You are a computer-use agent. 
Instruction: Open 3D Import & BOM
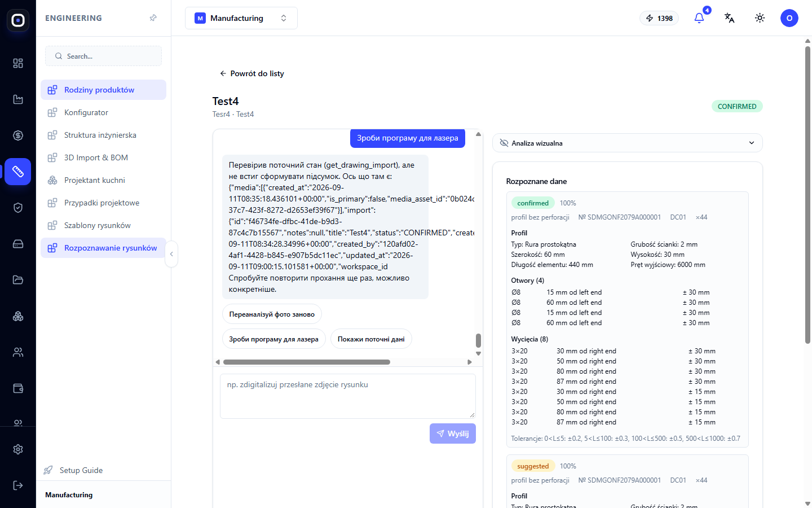tap(103, 157)
